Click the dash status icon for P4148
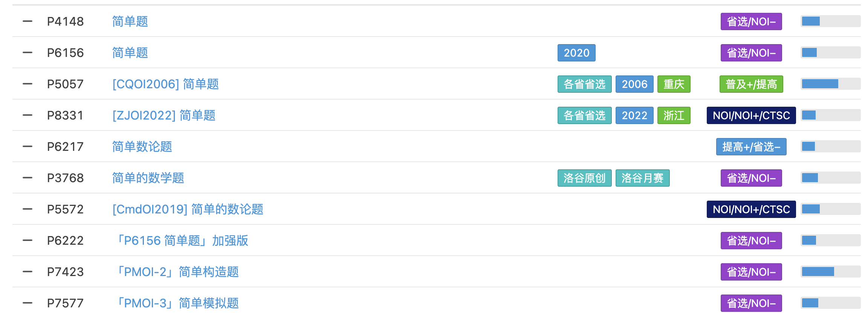The height and width of the screenshot is (313, 868). coord(28,21)
